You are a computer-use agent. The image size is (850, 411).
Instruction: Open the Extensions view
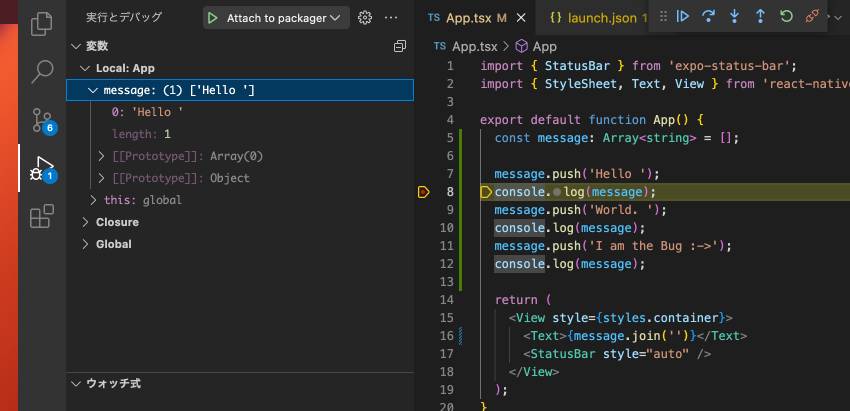(x=42, y=216)
